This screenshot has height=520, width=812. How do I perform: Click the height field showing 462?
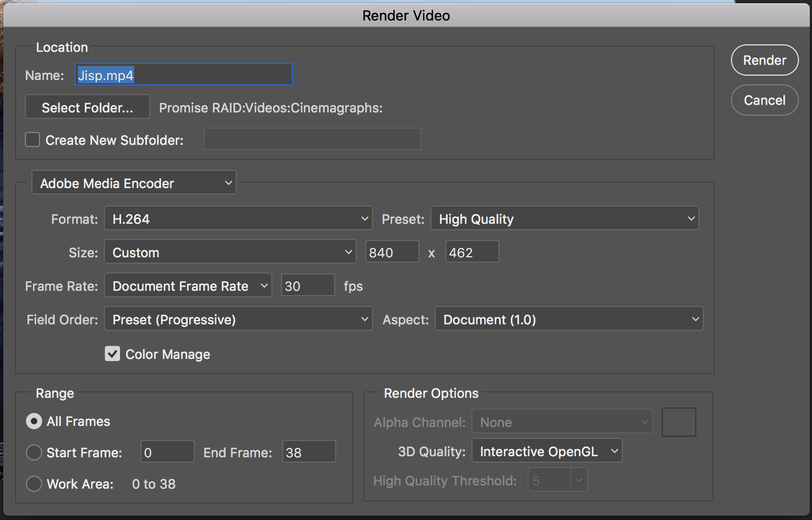point(472,252)
